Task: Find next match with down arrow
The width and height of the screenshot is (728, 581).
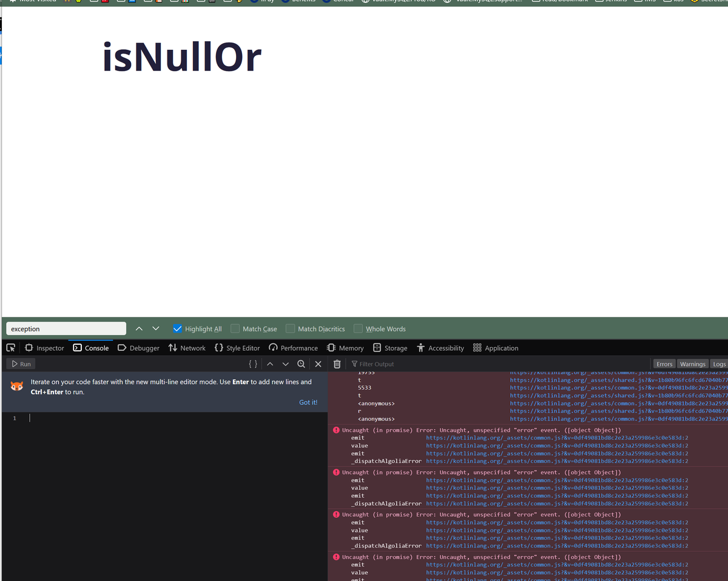Action: (156, 328)
